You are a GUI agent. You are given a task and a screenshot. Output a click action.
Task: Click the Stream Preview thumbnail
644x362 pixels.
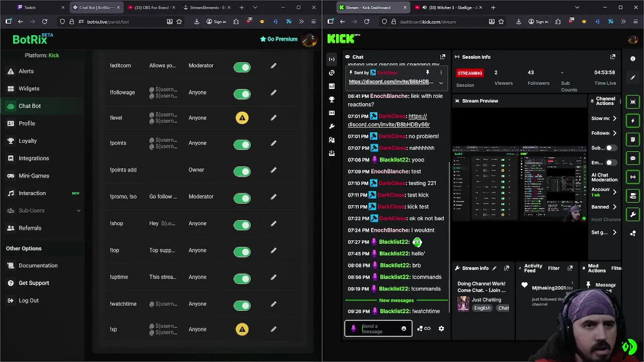click(x=520, y=184)
